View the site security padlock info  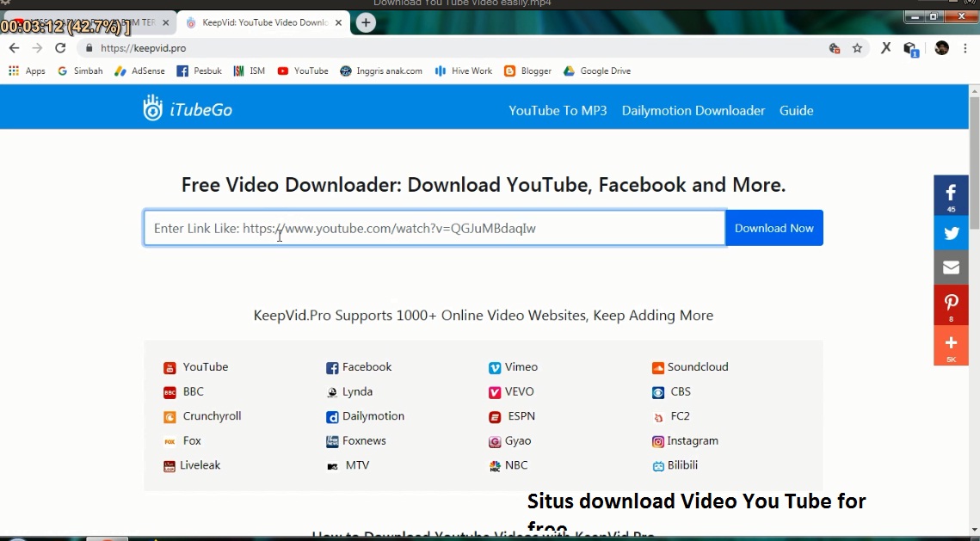click(89, 48)
